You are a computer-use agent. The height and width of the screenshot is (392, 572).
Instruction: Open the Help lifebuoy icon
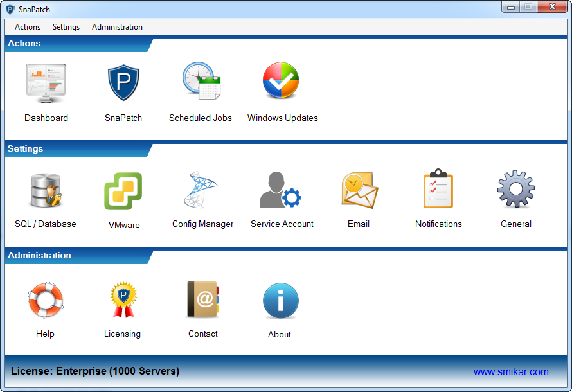click(46, 300)
